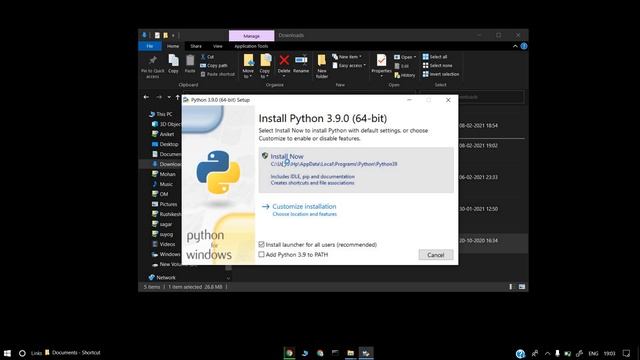Click the Forward arrow in Explorer
The width and height of the screenshot is (640, 360).
159,97
